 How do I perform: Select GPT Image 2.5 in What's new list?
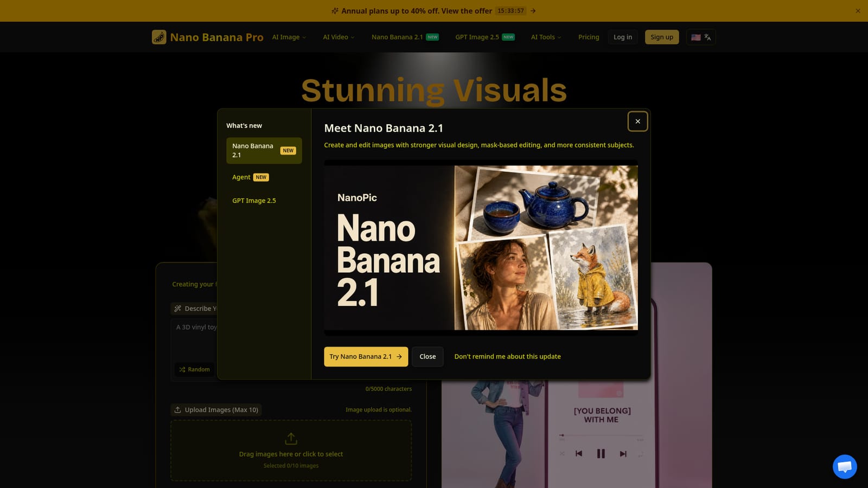(x=264, y=201)
